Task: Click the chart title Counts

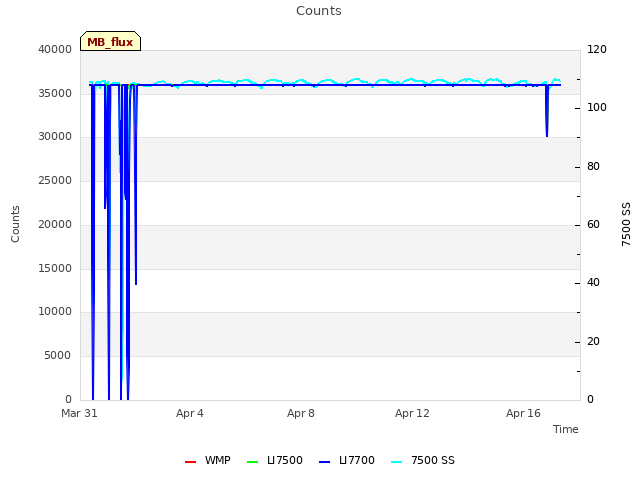Action: point(319,11)
